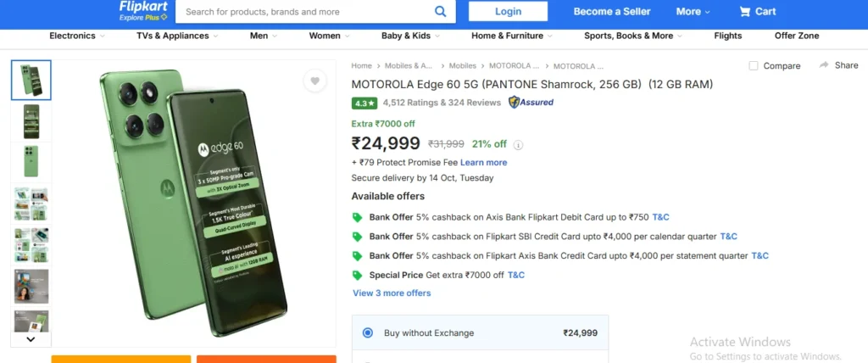This screenshot has width=868, height=363.
Task: Click the Flipkart Assured badge
Action: click(x=531, y=103)
